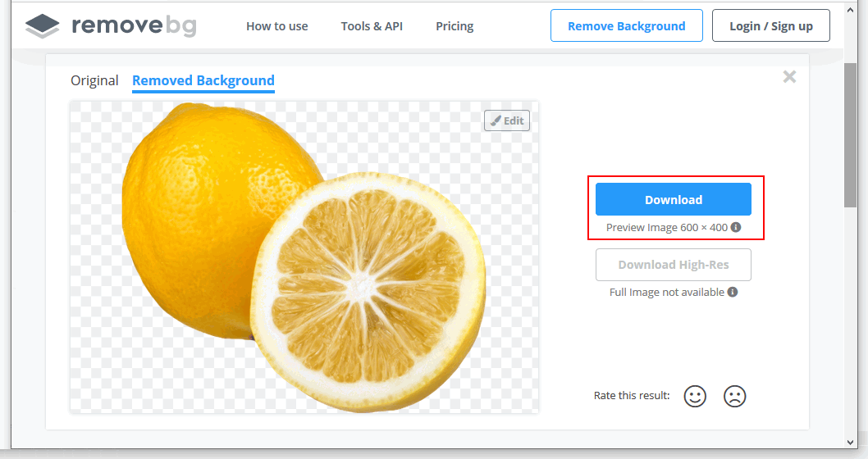Close the result panel with X

click(789, 77)
